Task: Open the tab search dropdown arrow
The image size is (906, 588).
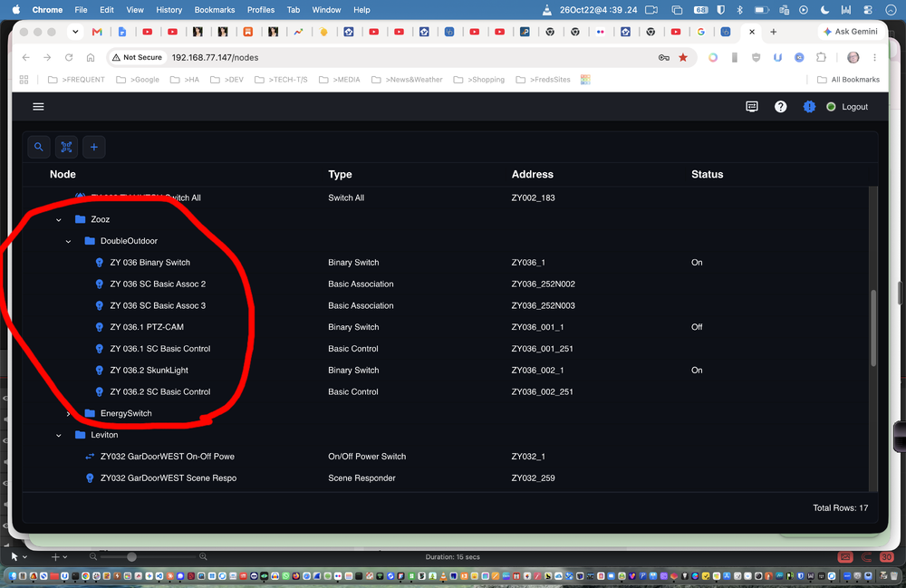Action: coord(75,32)
